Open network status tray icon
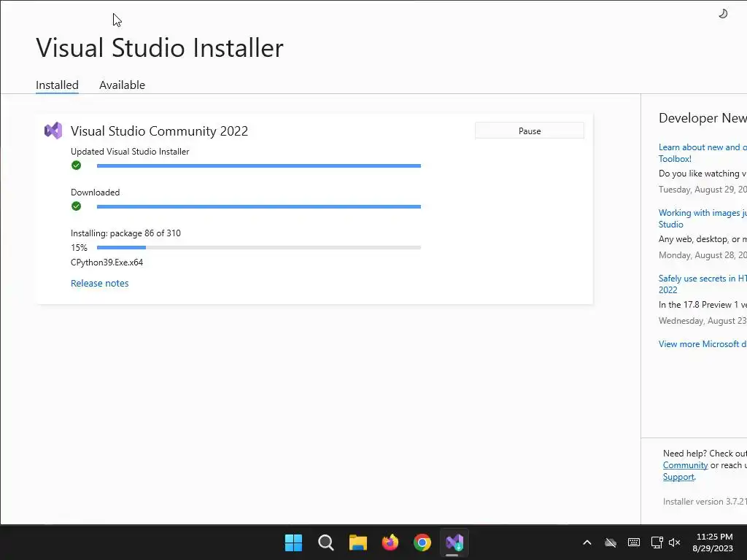747x560 pixels. 657,542
